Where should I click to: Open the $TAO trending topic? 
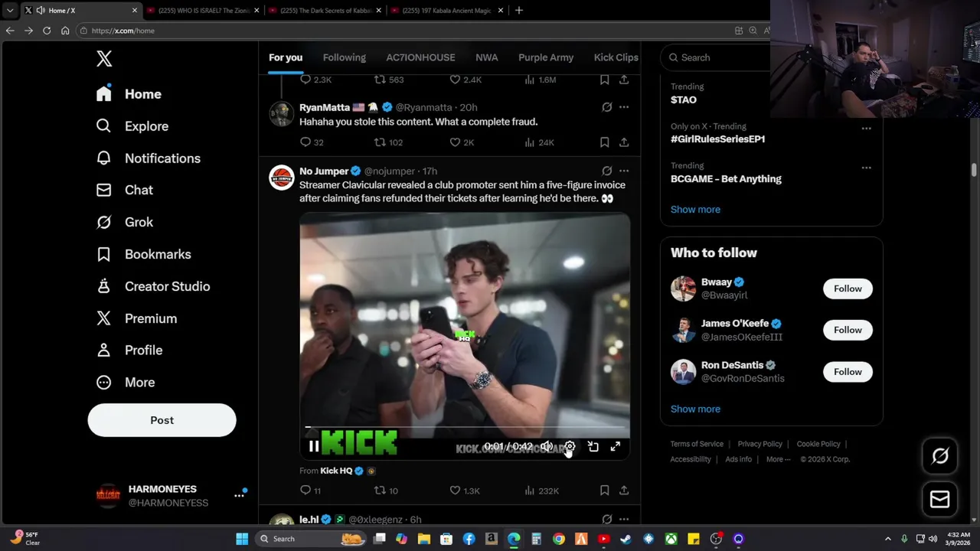click(684, 99)
